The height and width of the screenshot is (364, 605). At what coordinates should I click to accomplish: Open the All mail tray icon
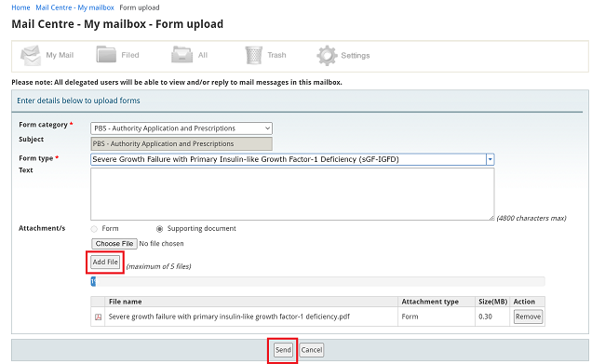click(181, 55)
